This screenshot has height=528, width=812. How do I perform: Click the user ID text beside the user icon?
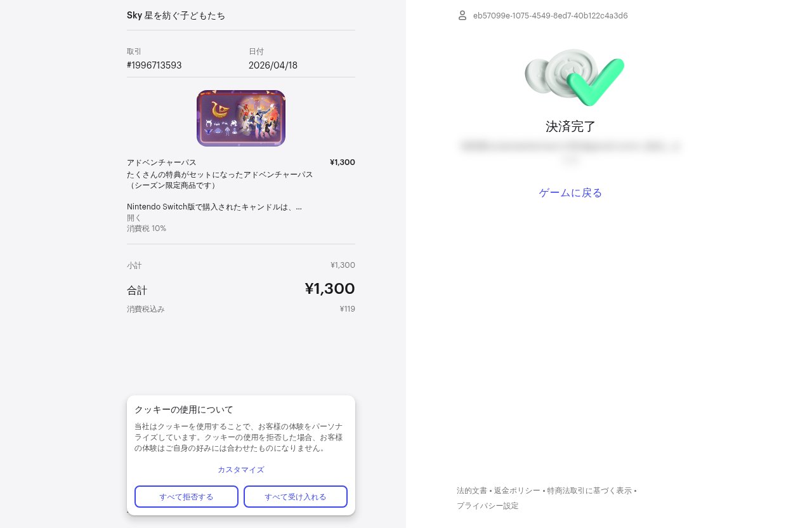pos(551,15)
